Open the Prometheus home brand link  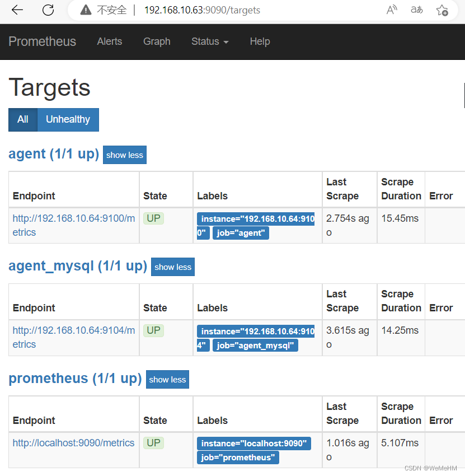point(42,41)
